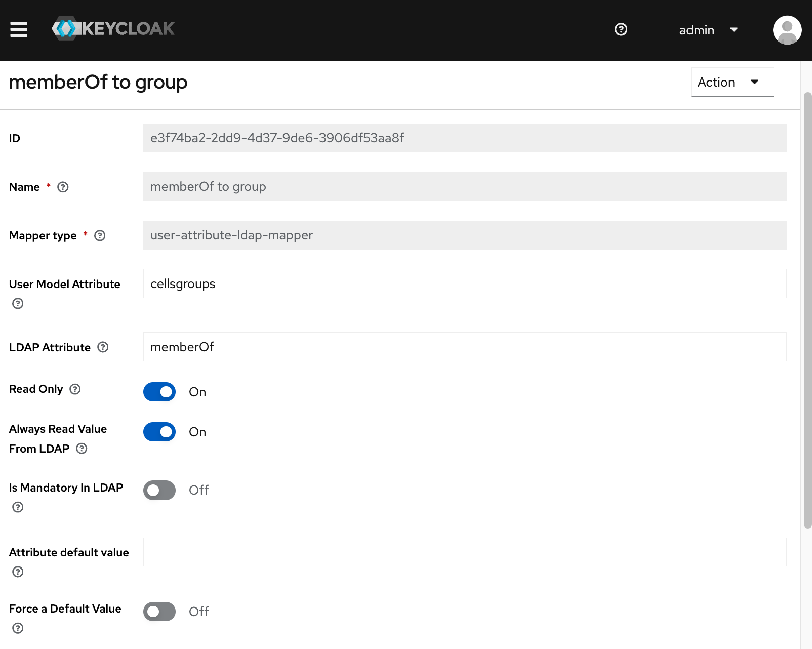The height and width of the screenshot is (649, 812).
Task: Turn off Always Read Value From LDAP
Action: coord(159,432)
